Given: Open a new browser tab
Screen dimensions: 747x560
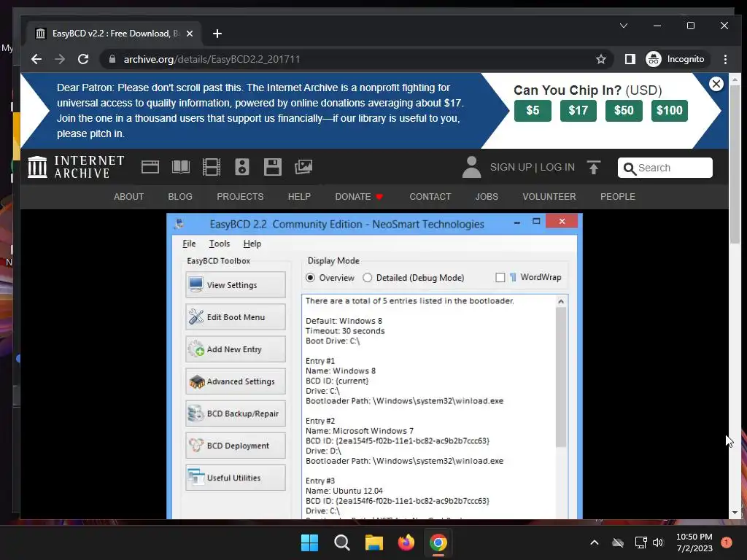Looking at the screenshot, I should [217, 34].
